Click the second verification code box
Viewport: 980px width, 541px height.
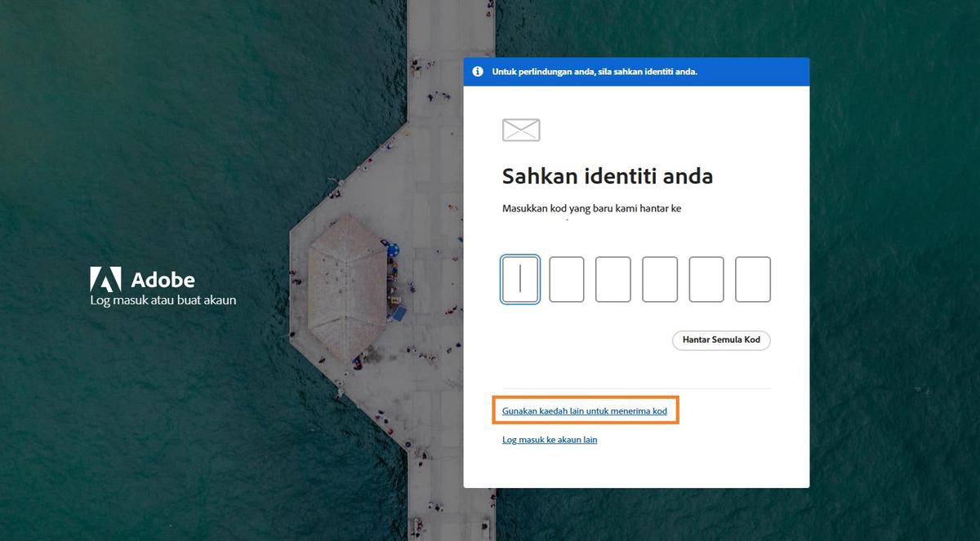pos(567,278)
